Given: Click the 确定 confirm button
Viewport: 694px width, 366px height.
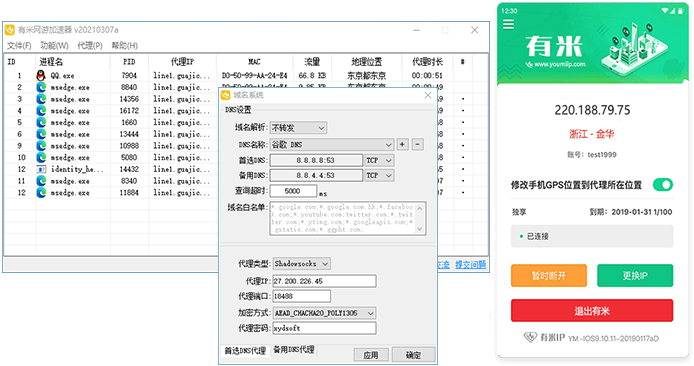Looking at the screenshot, I should point(413,355).
